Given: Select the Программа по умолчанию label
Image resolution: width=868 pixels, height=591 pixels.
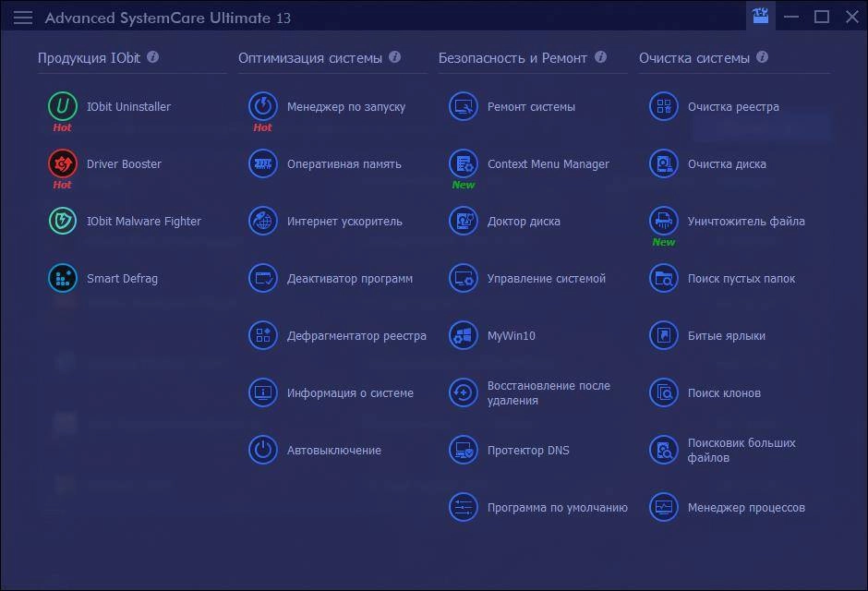Looking at the screenshot, I should tap(558, 508).
